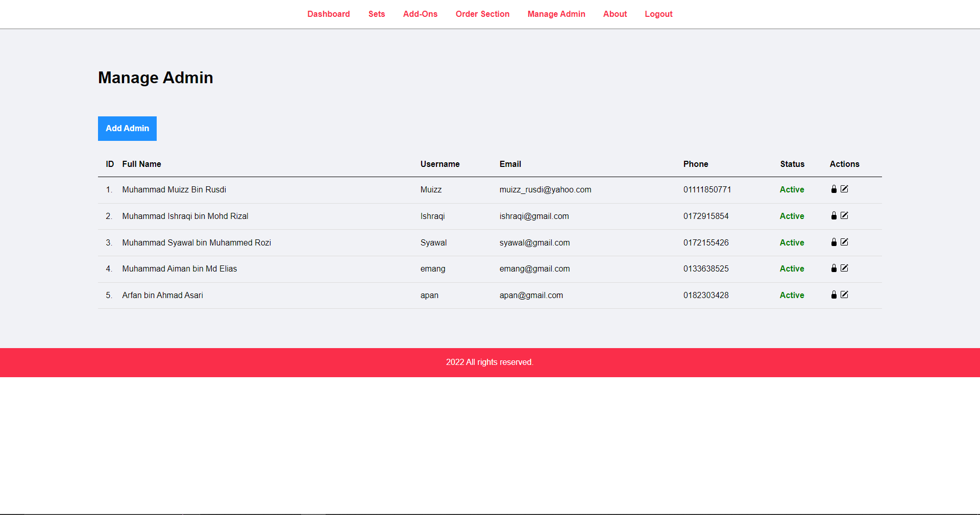Lock Muhammad Muizz Bin Rusdi's admin account
This screenshot has height=515, width=980.
pyautogui.click(x=834, y=189)
